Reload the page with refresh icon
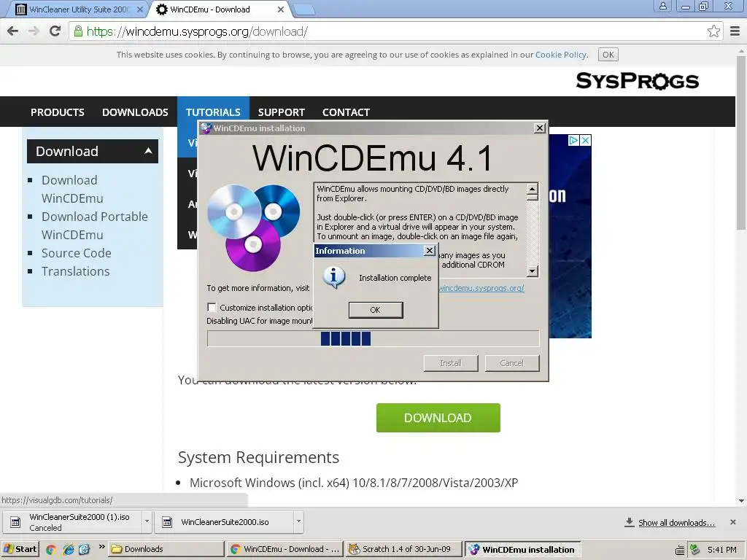This screenshot has height=560, width=747. click(x=55, y=31)
